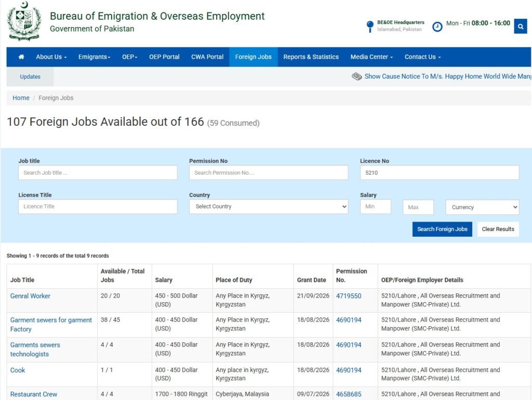Click the salary Max input field

418,207
